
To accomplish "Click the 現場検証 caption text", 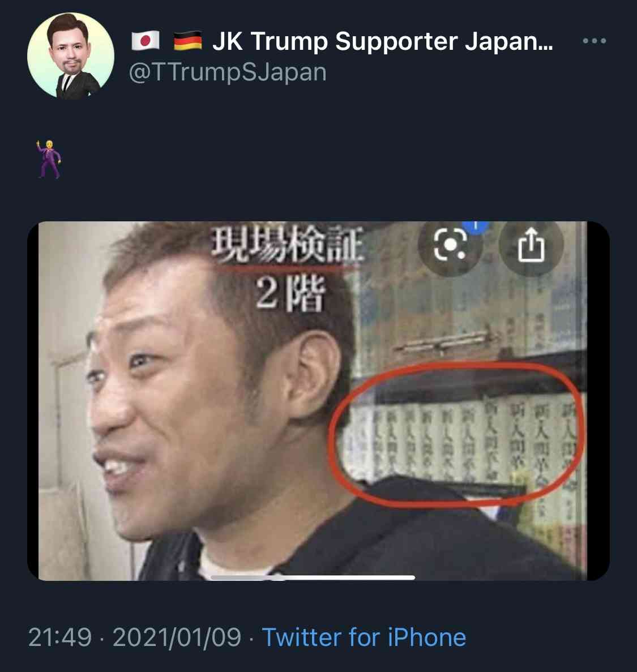I will 287,244.
